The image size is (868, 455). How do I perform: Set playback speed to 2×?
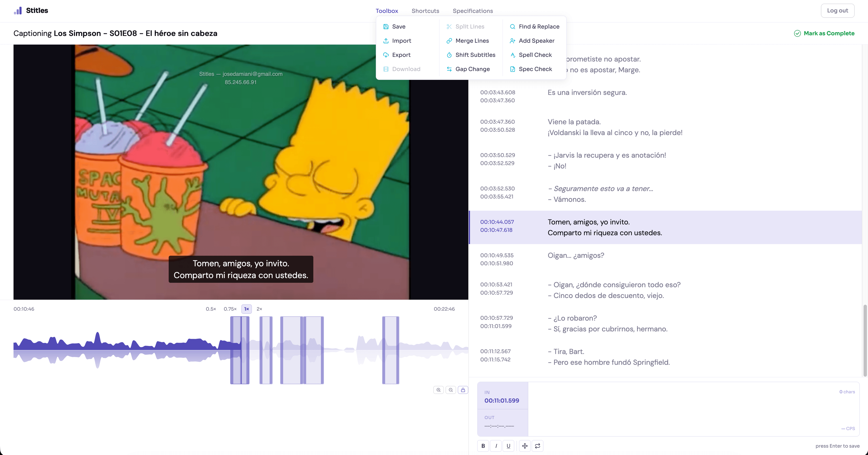[259, 309]
